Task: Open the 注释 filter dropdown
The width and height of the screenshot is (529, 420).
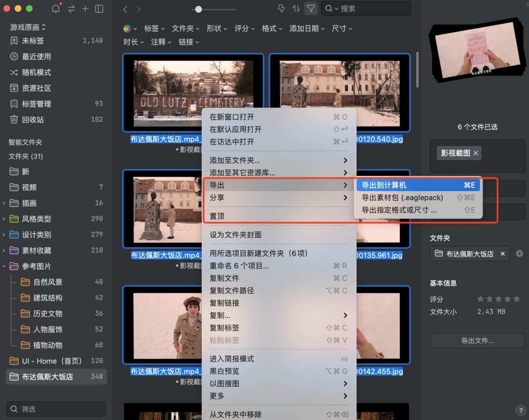Action: tap(161, 42)
